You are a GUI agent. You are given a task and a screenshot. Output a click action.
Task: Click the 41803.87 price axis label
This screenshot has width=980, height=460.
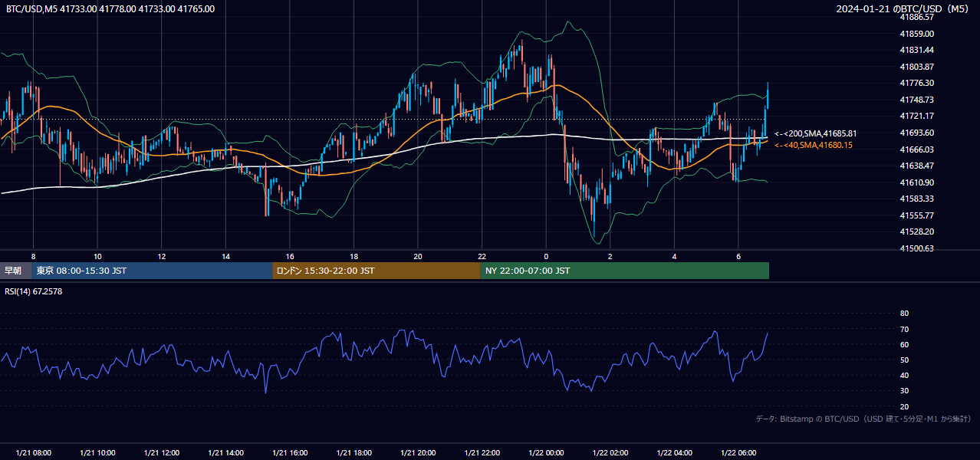coord(916,67)
